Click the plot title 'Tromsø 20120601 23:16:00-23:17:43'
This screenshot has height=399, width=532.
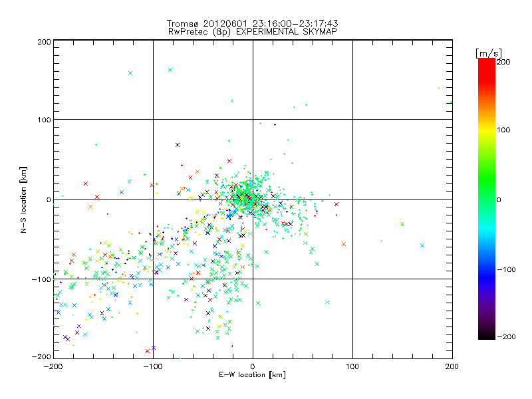252,23
